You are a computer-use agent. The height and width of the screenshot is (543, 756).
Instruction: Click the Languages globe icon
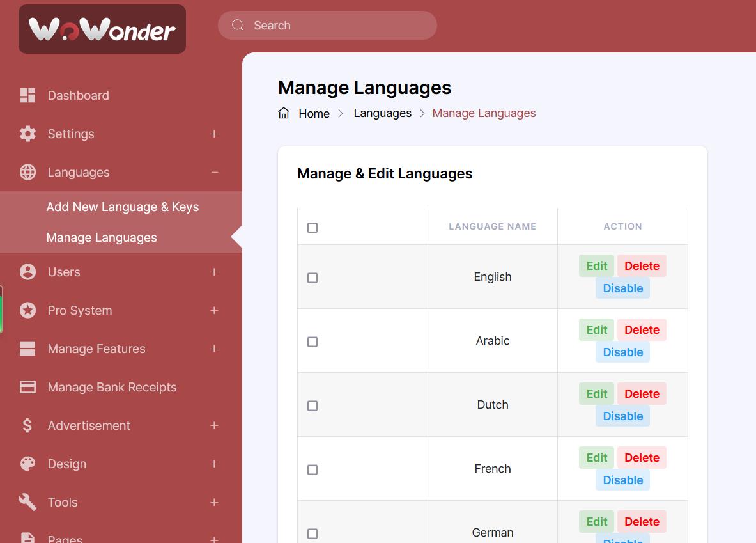(x=27, y=172)
